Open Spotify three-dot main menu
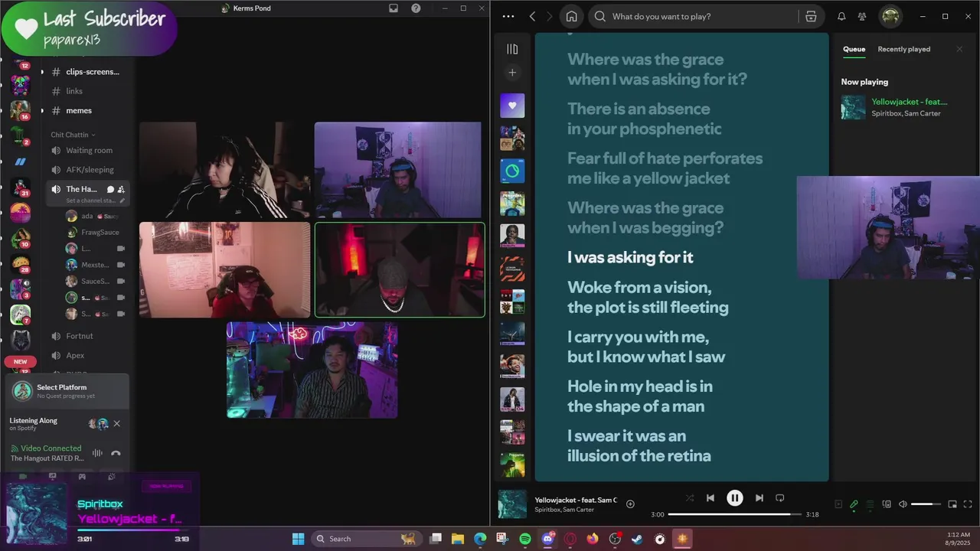The width and height of the screenshot is (980, 551). pyautogui.click(x=508, y=16)
